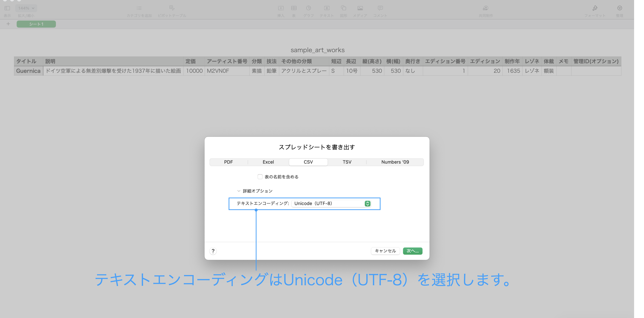The image size is (644, 318).
Task: Click the Table (表) toolbar icon
Action: [x=294, y=8]
